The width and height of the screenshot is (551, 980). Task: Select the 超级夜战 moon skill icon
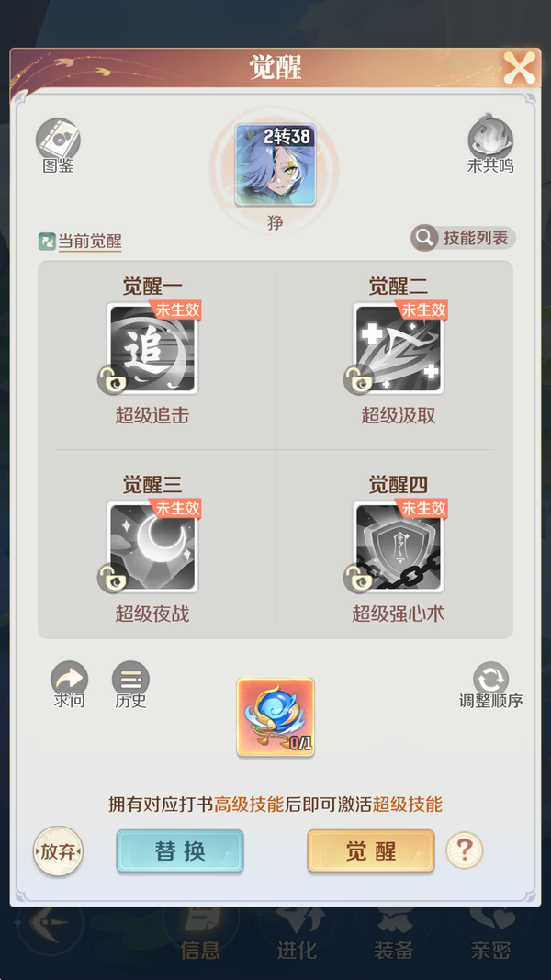(x=152, y=546)
